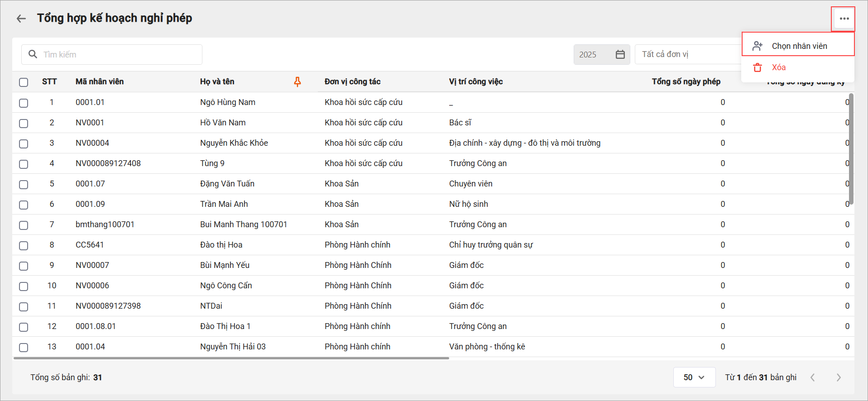Select checkbox for Đào thị Hoa row
Screen dimensions: 868x401
[x=24, y=245]
